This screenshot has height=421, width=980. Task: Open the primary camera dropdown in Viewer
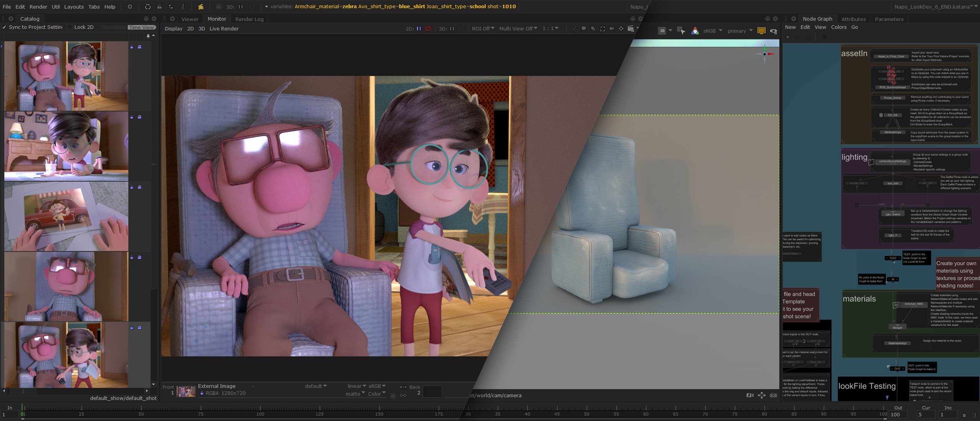coord(740,31)
